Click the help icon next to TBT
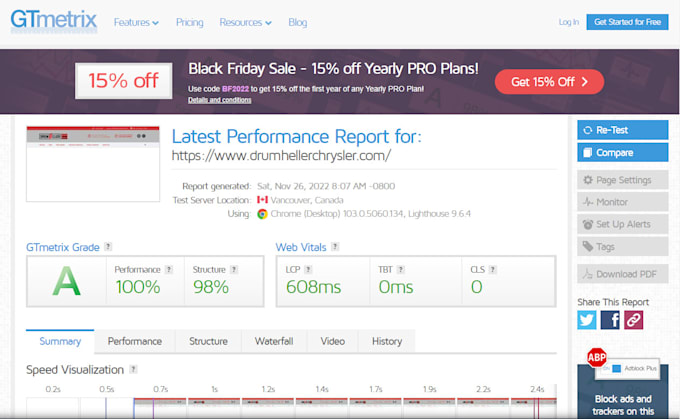 [401, 269]
